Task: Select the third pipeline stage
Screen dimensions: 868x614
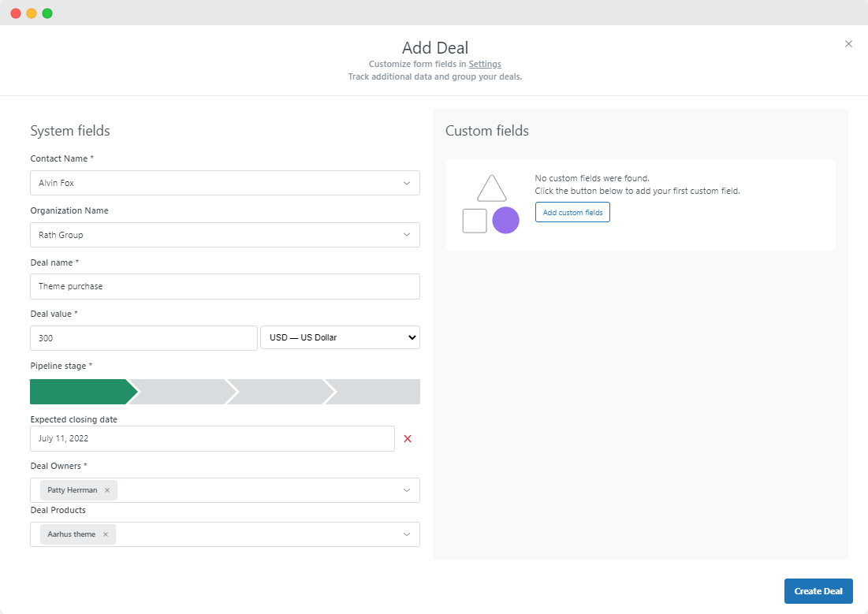Action: point(281,392)
